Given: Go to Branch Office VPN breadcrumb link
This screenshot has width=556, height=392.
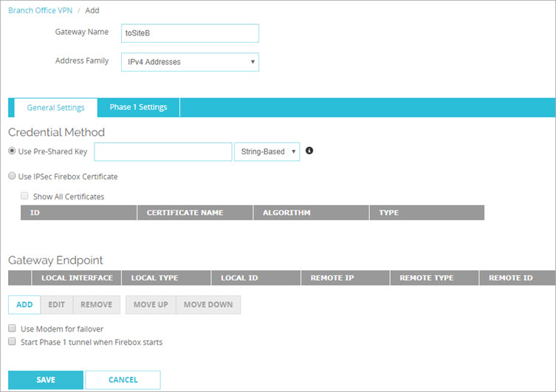Looking at the screenshot, I should (x=40, y=10).
